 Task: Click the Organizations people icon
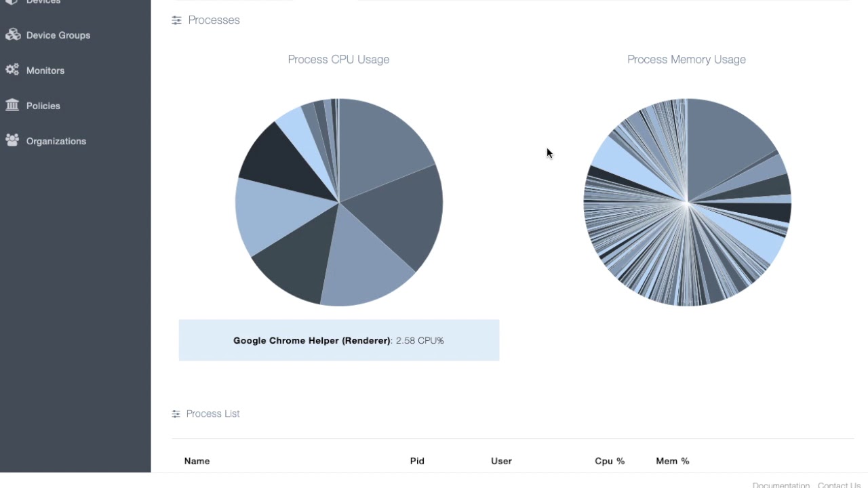pyautogui.click(x=12, y=140)
